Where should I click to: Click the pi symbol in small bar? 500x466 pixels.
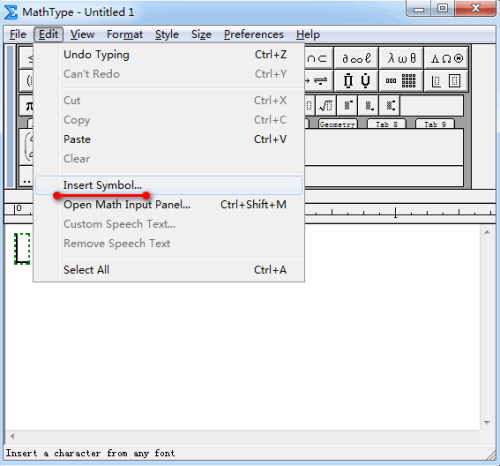[27, 106]
